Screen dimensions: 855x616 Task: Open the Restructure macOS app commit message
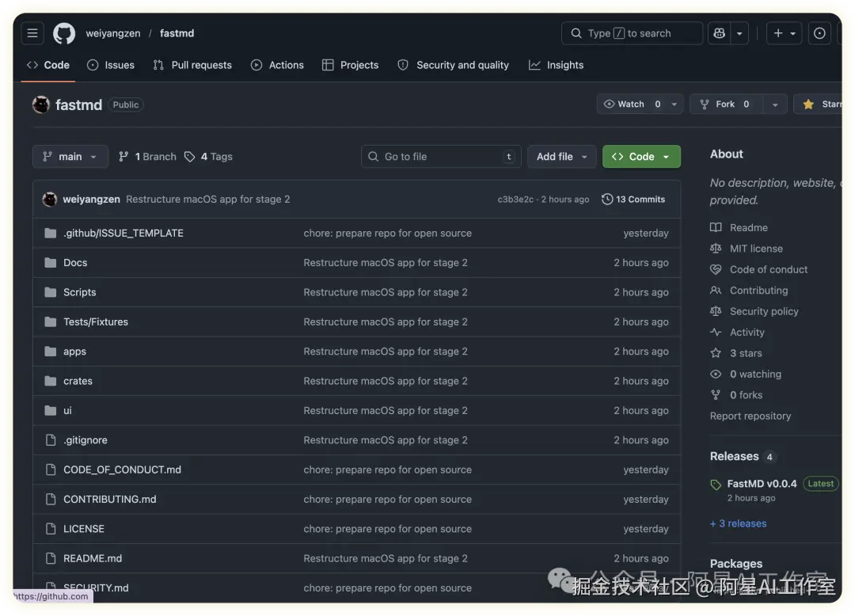(x=207, y=200)
